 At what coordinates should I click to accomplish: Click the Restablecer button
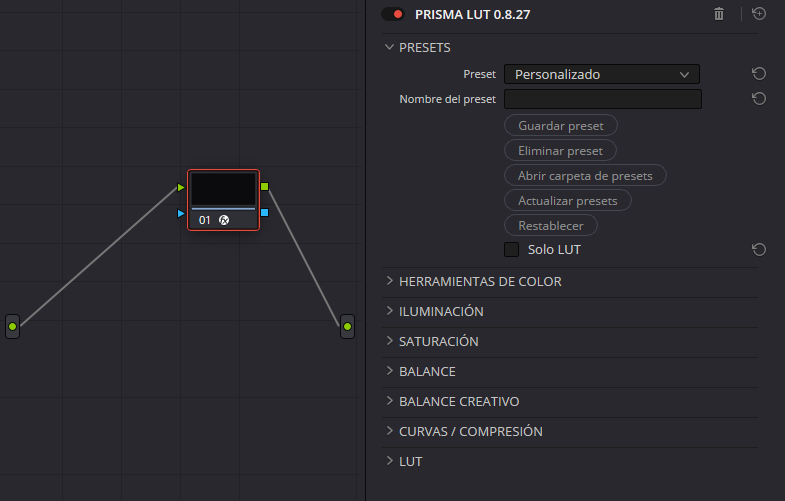(551, 226)
